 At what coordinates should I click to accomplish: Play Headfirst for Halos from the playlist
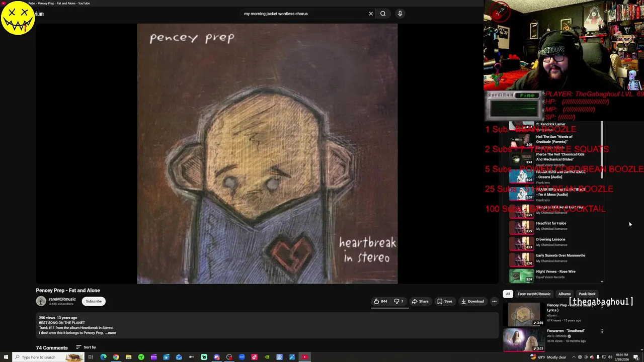coord(551,223)
